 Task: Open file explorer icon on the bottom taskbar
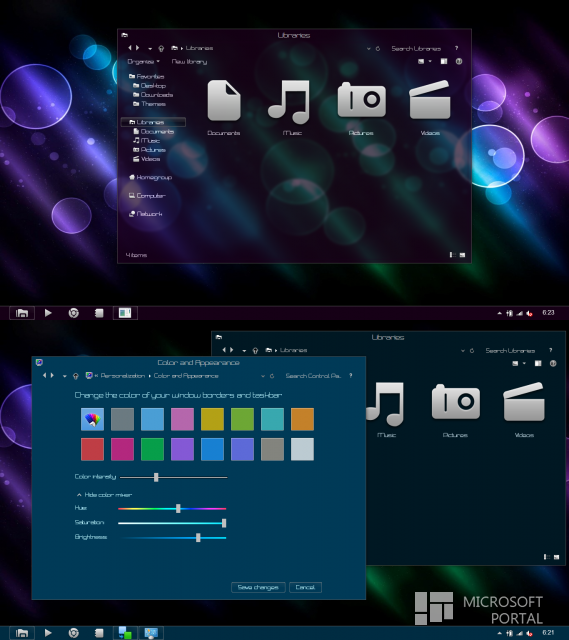(22, 633)
